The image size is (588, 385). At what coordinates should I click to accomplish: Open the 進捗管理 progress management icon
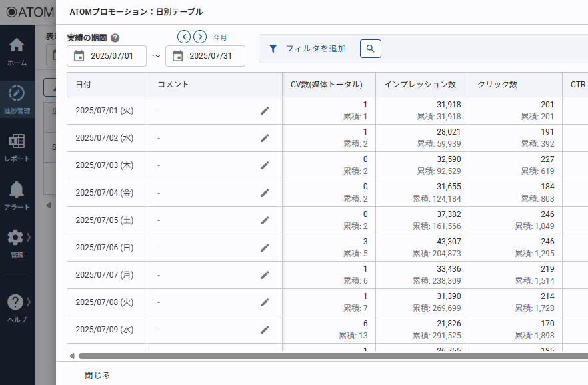[17, 98]
